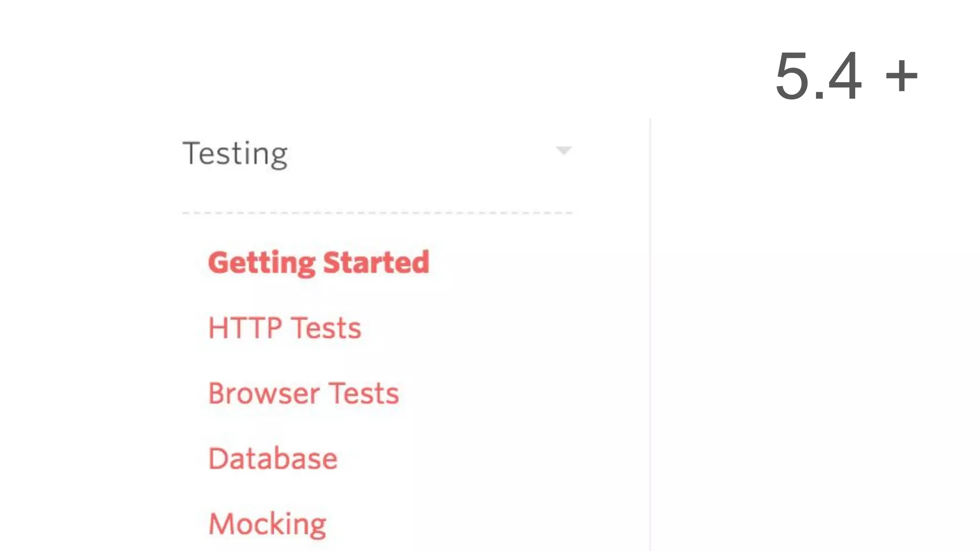Pick Mocking from the Testing list
Viewport: 980px width, 551px height.
[x=267, y=524]
